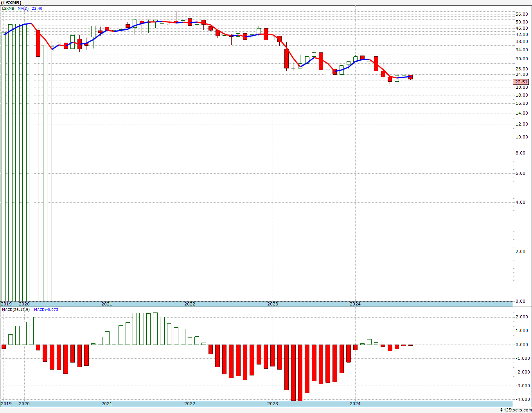532x413 pixels.
Task: Select the 34.00 price axis label
Action: (x=522, y=50)
